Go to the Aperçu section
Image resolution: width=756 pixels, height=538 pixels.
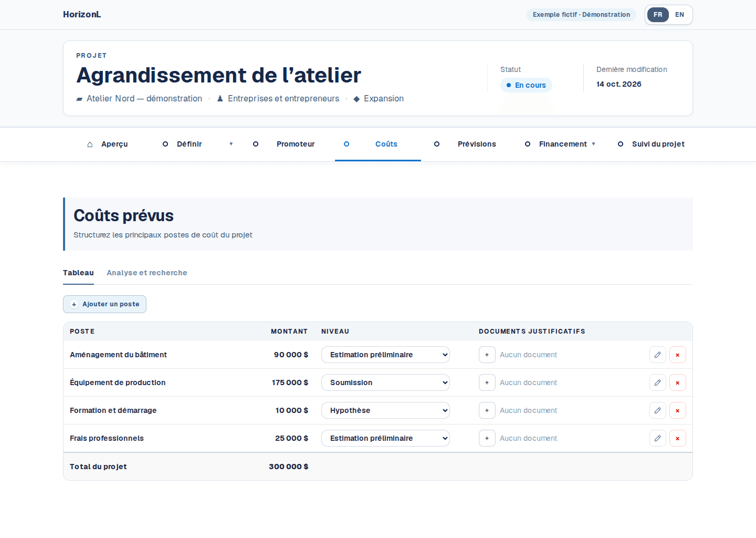point(114,144)
